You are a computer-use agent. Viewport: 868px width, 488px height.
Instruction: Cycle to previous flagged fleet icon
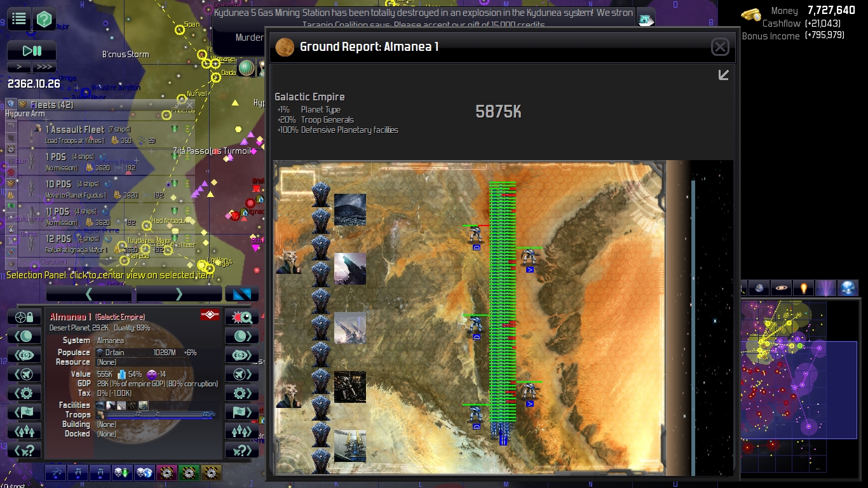(x=24, y=412)
